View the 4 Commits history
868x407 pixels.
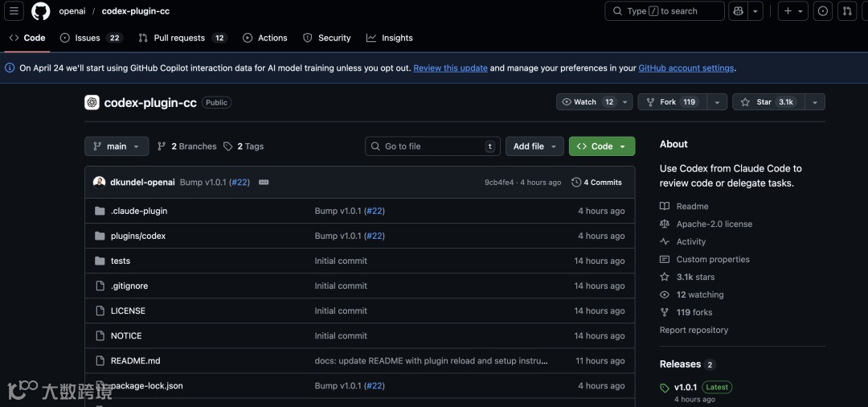[x=596, y=182]
